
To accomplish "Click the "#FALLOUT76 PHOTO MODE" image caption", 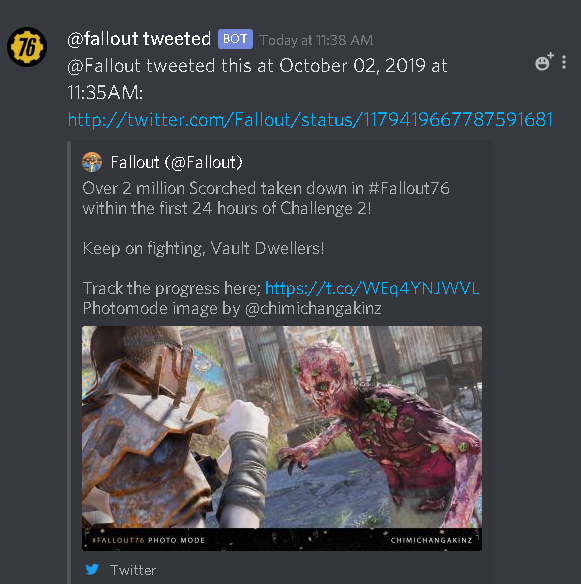I will point(148,540).
